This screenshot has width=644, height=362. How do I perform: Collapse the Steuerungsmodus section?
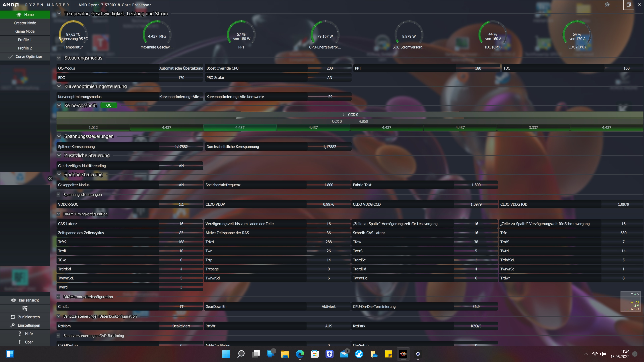tap(59, 58)
